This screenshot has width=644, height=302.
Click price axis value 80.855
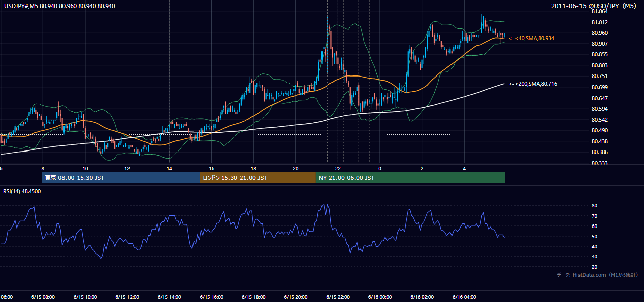[600, 54]
